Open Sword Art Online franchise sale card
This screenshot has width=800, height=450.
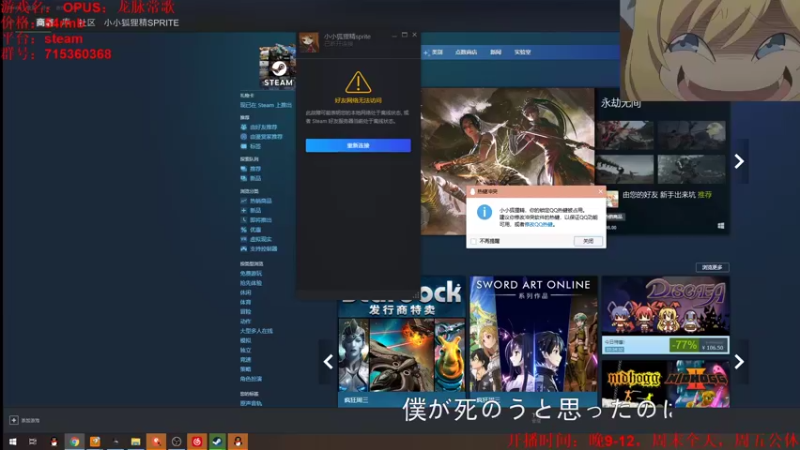pyautogui.click(x=533, y=341)
